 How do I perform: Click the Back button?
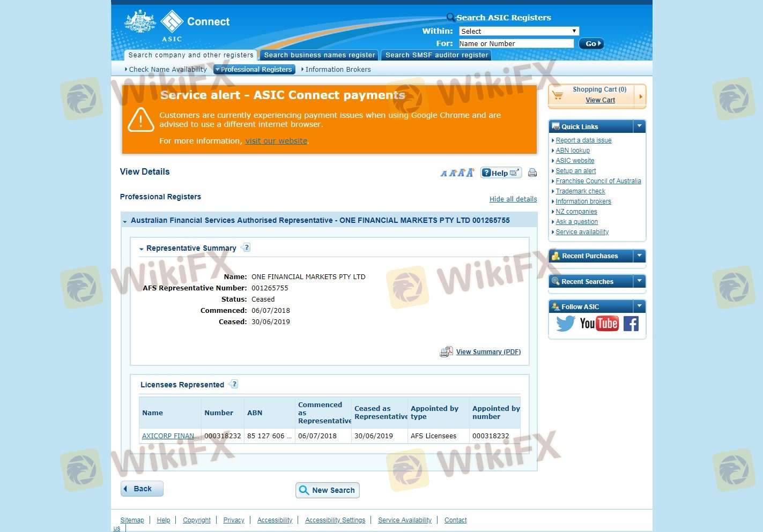[x=142, y=489]
